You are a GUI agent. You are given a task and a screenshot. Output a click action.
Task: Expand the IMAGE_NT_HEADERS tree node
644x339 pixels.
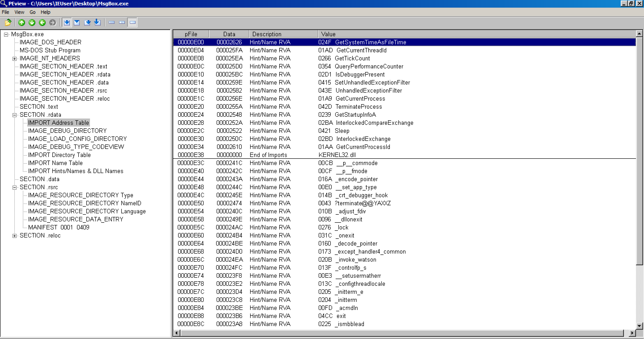pos(15,59)
